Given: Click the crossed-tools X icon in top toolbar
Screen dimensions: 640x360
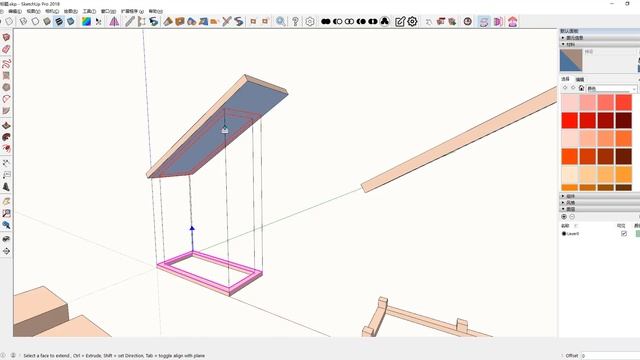Looking at the screenshot, I should tap(227, 21).
